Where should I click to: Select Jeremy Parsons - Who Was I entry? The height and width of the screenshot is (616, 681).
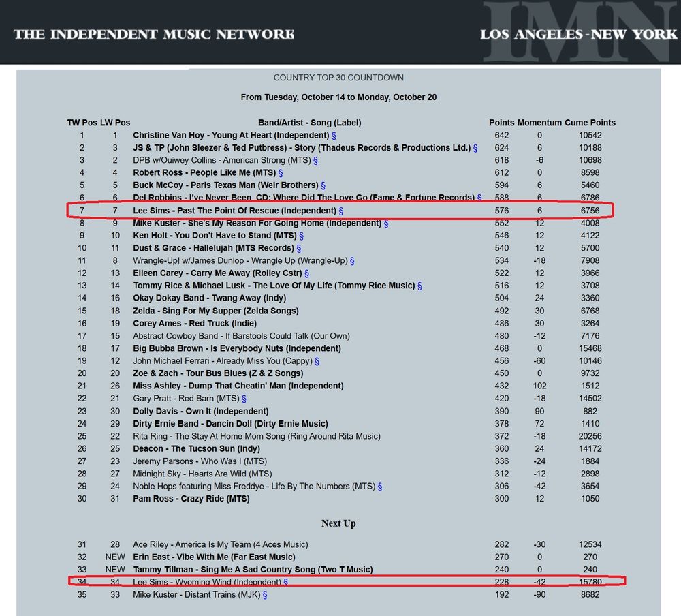(x=200, y=461)
